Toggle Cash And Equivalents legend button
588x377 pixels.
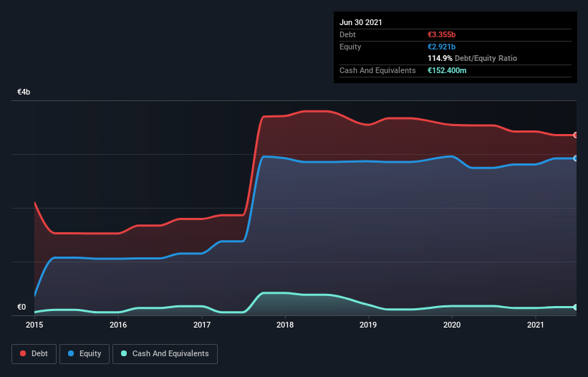coord(165,354)
